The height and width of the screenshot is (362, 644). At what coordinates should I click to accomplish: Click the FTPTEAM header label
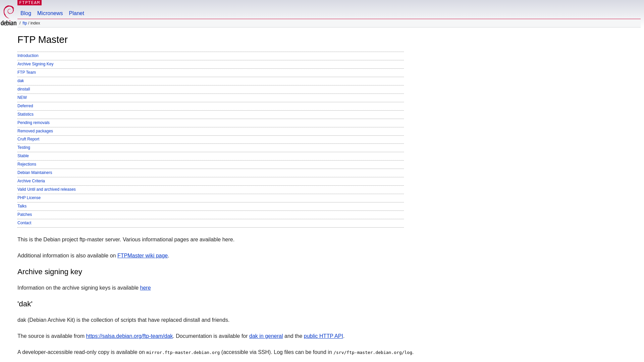coord(30,3)
